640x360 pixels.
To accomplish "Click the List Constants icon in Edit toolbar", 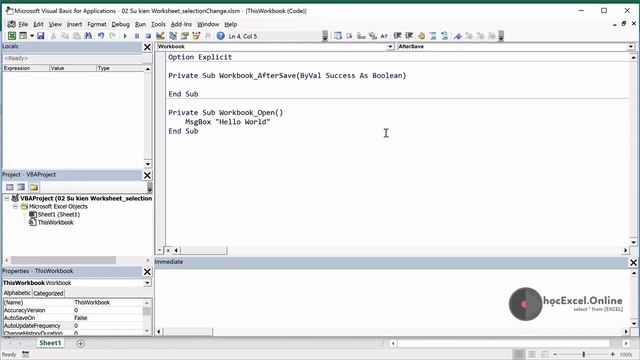I will [349, 36].
